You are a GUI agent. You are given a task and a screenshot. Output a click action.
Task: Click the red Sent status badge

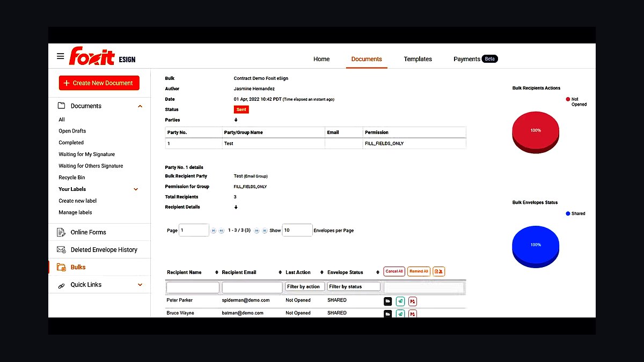(241, 109)
